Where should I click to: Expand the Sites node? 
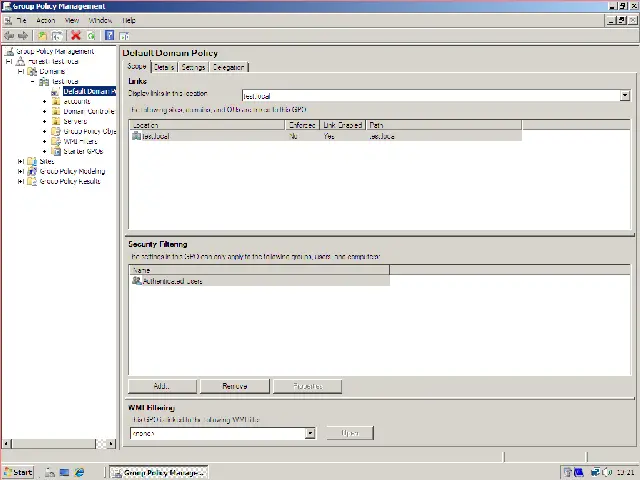click(x=21, y=161)
